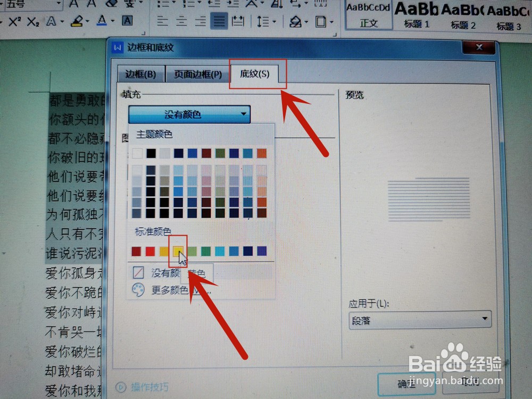Apply the font color A icon
The height and width of the screenshot is (399, 532).
pyautogui.click(x=101, y=21)
